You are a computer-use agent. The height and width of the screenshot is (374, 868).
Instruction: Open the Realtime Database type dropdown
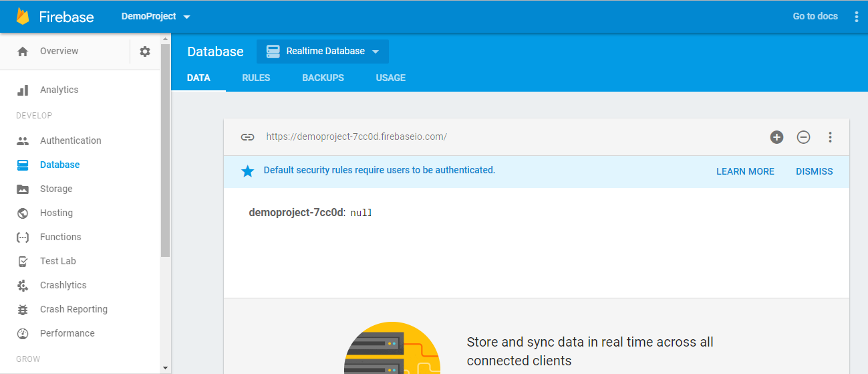323,52
